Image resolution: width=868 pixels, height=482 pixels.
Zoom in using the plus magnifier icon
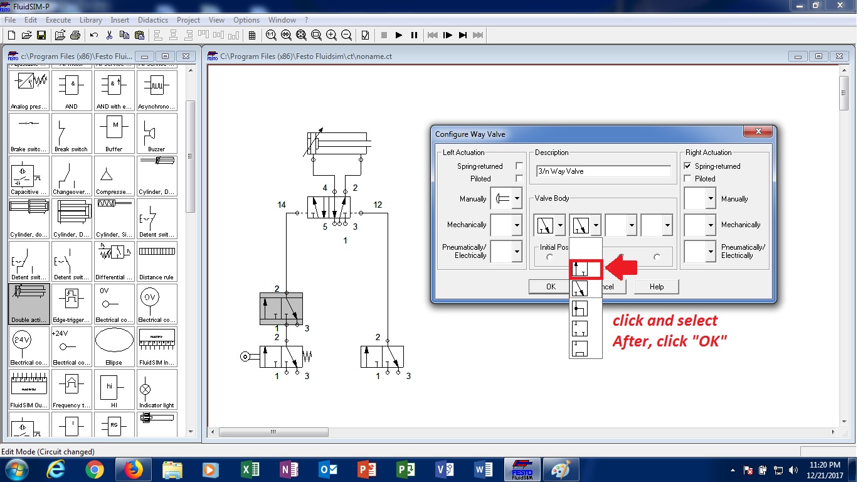coord(331,35)
